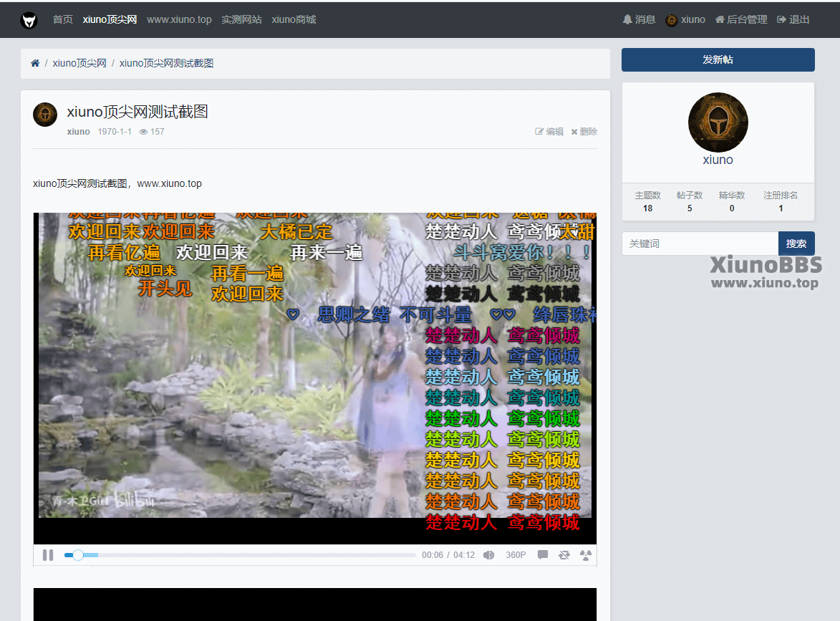
Task: Select the xiuno顶尖网 nav item
Action: pos(110,20)
